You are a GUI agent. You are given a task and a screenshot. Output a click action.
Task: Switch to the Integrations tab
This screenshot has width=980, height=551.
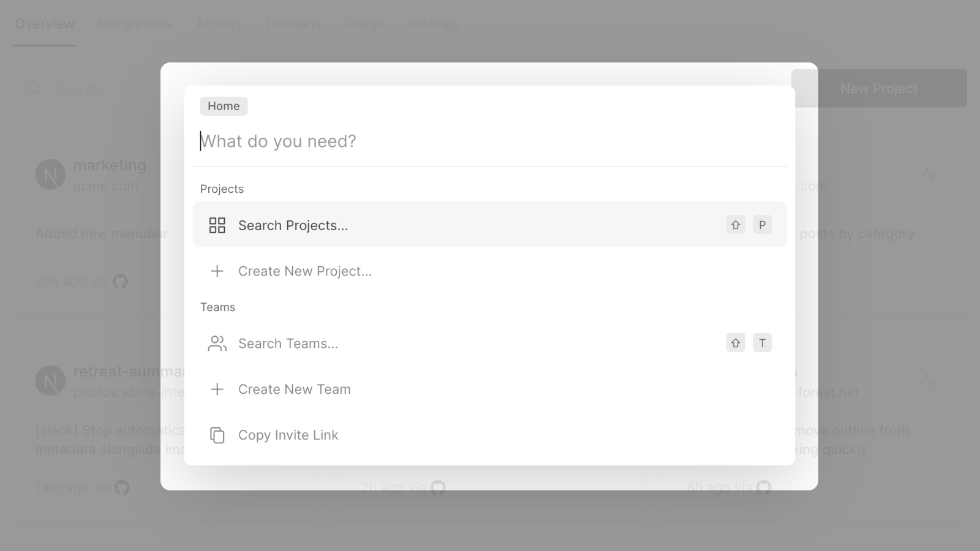pos(134,23)
